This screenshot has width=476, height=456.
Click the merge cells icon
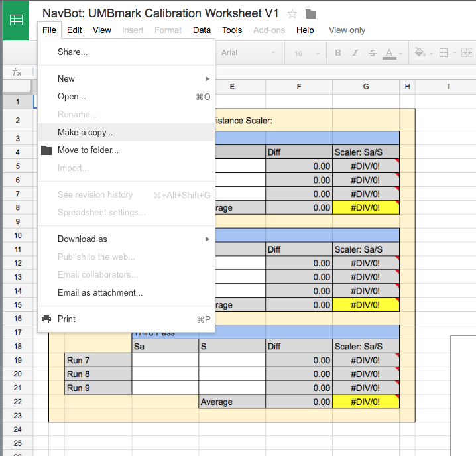[467, 53]
